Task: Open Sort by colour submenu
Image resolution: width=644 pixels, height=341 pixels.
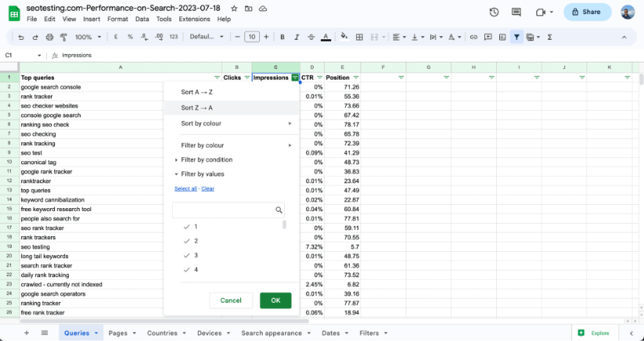Action: click(x=232, y=123)
